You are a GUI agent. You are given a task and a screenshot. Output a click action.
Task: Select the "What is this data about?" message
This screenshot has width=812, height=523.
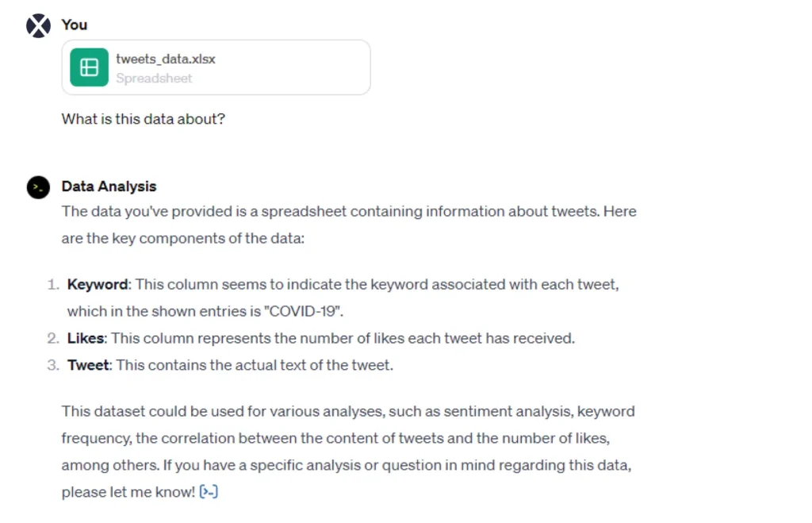143,119
